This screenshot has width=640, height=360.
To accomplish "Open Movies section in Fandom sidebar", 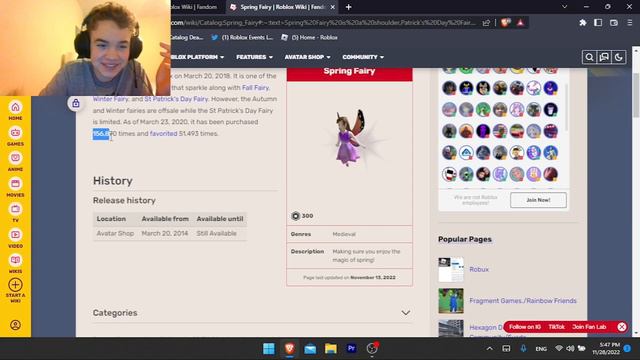I will pyautogui.click(x=15, y=187).
